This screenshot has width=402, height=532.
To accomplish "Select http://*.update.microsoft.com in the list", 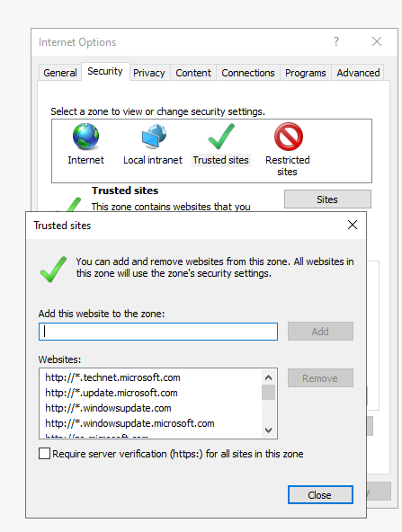I will click(x=112, y=393).
